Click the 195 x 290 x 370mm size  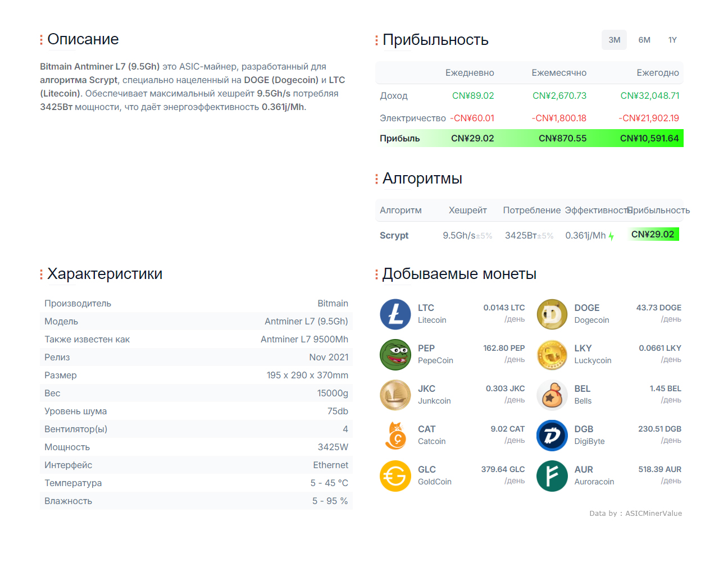tap(307, 375)
